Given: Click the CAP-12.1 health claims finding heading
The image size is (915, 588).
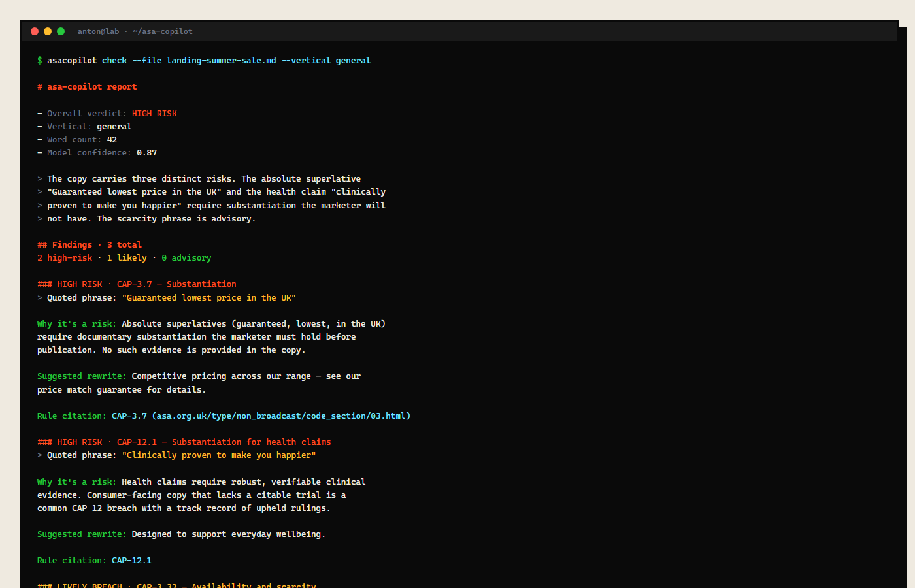Looking at the screenshot, I should pyautogui.click(x=184, y=442).
